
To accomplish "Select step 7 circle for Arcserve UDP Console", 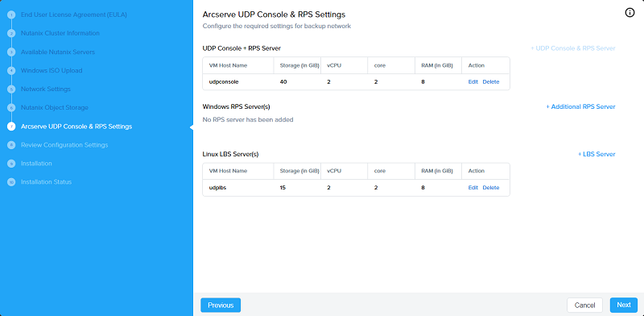I will tap(11, 127).
